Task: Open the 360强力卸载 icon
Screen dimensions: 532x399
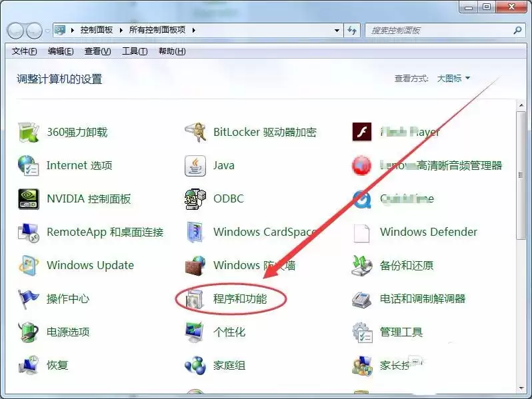Action: pos(28,132)
